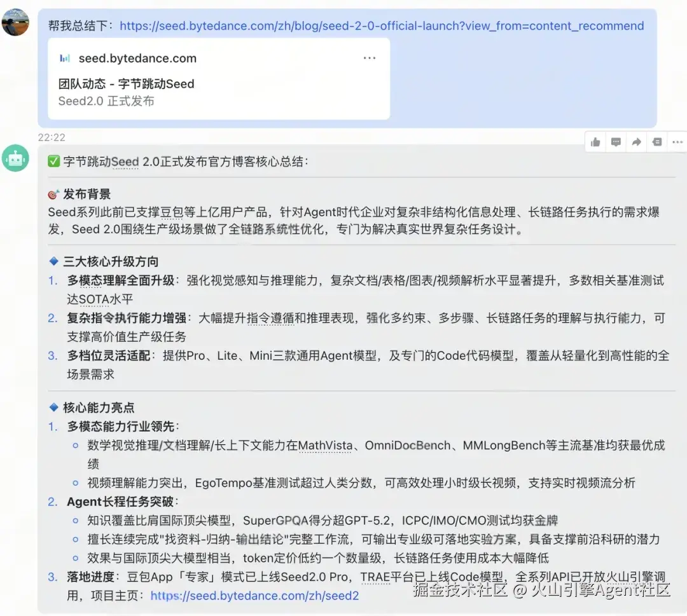This screenshot has height=616, width=687.
Task: Click the bold text 多模态能力行业领先
Action: [120, 427]
